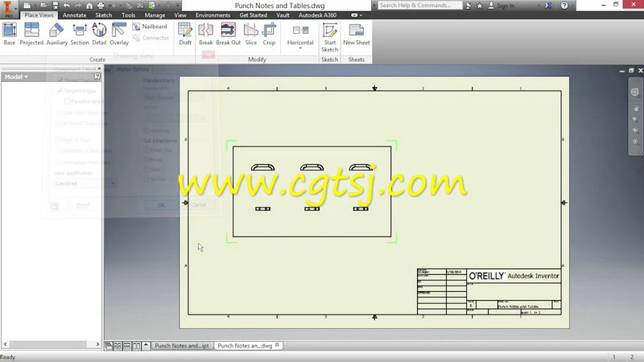This screenshot has height=362, width=644.
Task: Click the Zoom tool in navigation bar
Action: pyautogui.click(x=635, y=119)
